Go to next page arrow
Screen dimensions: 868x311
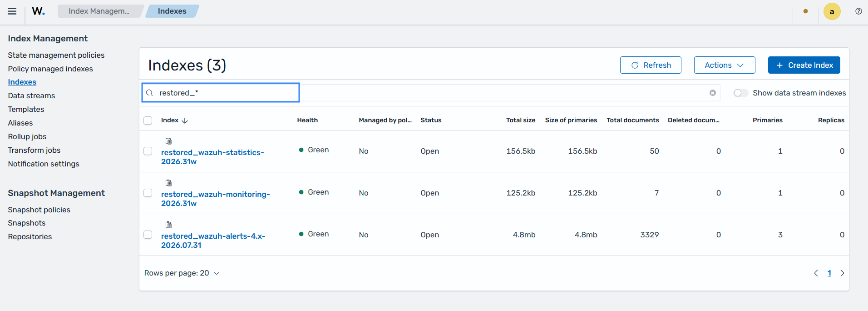842,273
